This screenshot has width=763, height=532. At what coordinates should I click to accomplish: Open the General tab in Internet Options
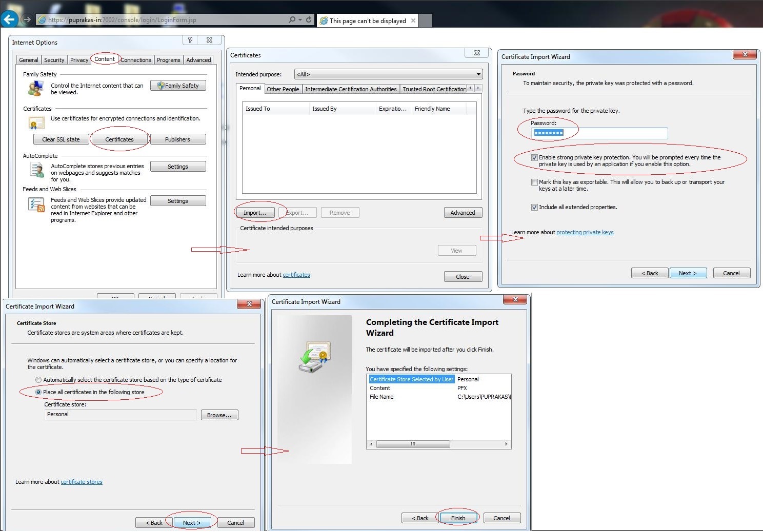pyautogui.click(x=29, y=60)
